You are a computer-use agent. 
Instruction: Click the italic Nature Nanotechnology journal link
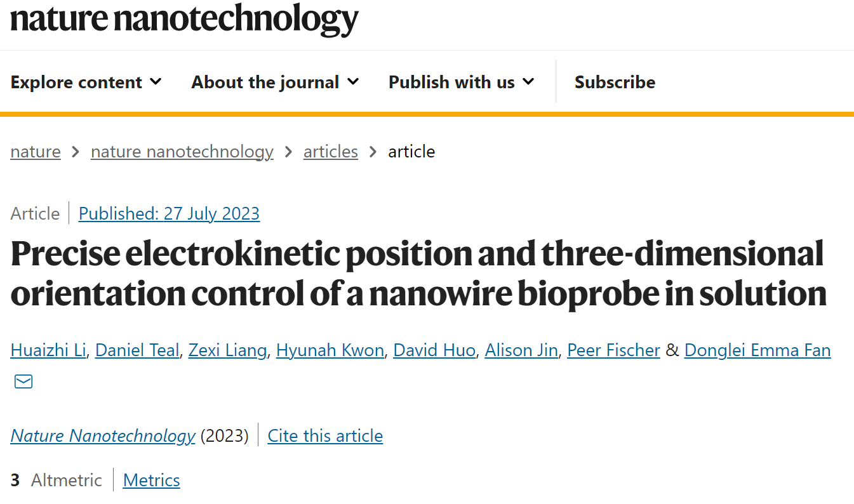(103, 436)
